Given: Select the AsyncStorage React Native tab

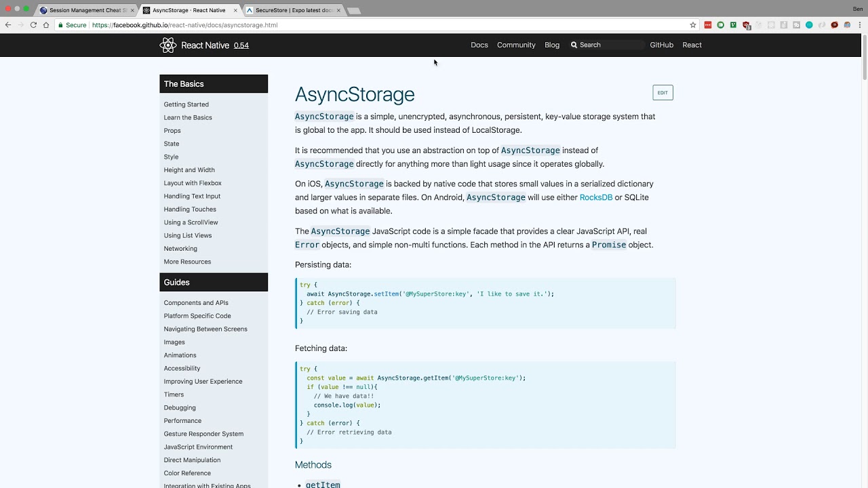Looking at the screenshot, I should tap(190, 10).
